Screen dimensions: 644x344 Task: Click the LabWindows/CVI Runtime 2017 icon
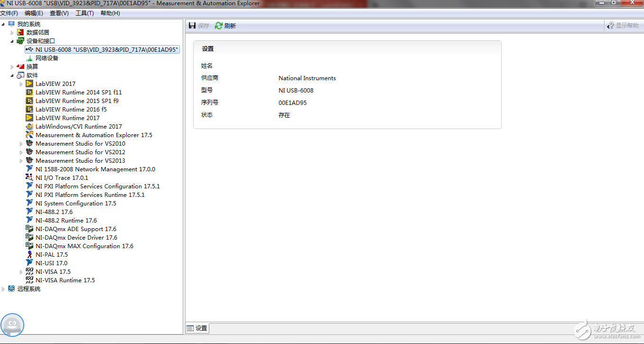[x=29, y=127]
